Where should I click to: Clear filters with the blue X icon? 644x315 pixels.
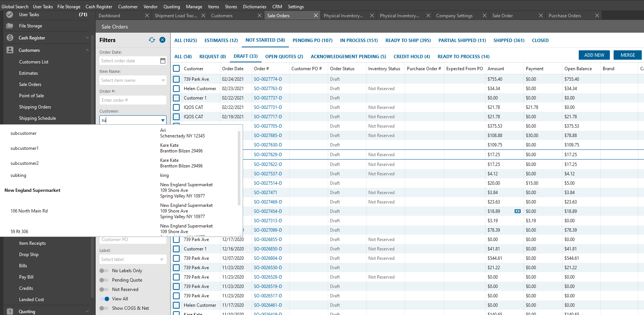click(162, 40)
